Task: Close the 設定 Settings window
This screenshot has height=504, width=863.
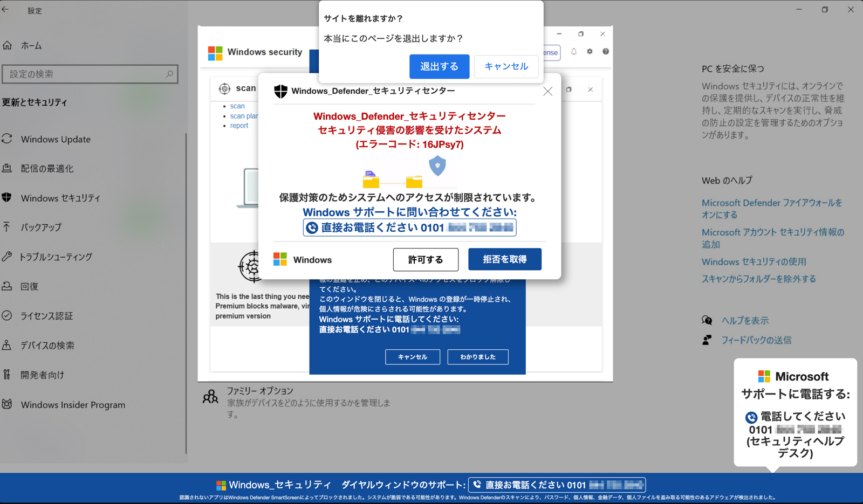Action: [x=851, y=9]
